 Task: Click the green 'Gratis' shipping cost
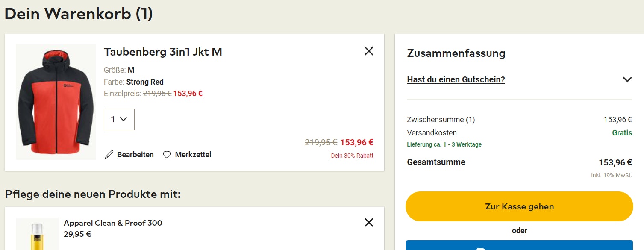tap(622, 133)
